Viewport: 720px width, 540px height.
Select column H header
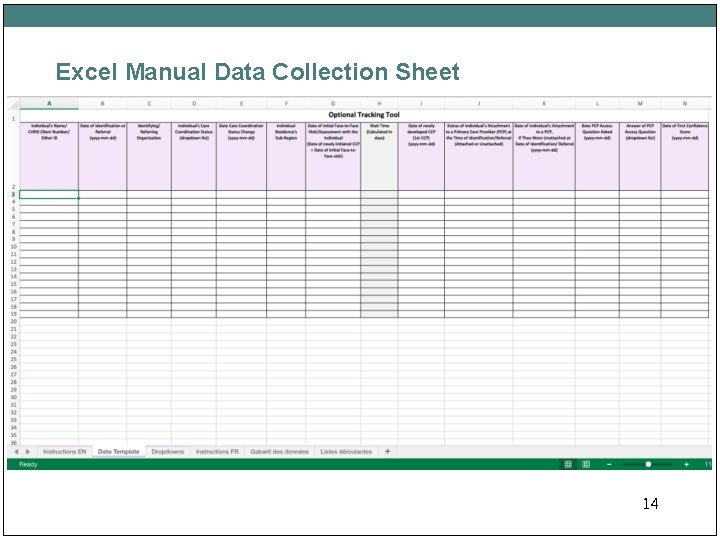click(x=379, y=104)
